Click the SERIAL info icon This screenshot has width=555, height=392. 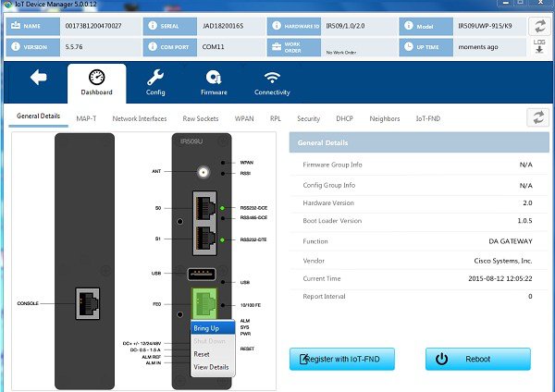pos(153,26)
